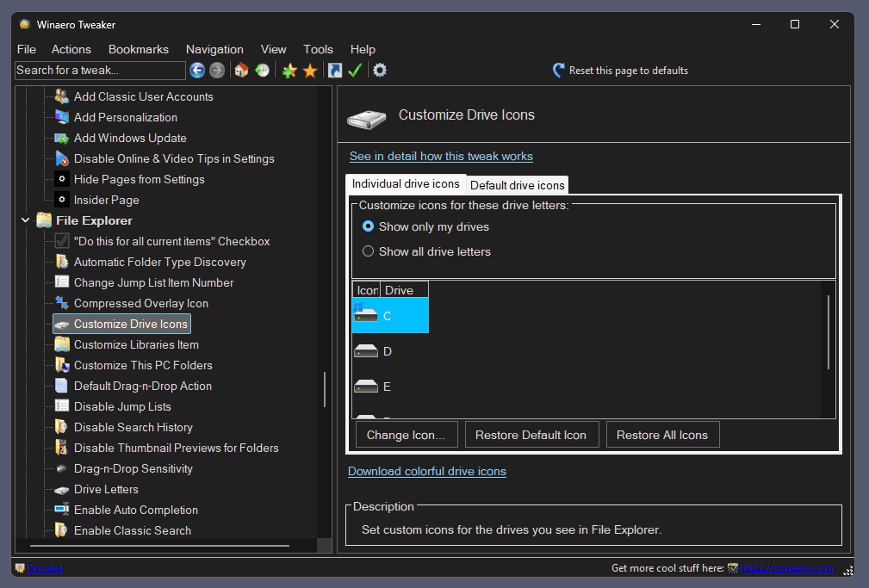Select drive D in the drive list
Screen dimensions: 869x588
pyautogui.click(x=388, y=351)
